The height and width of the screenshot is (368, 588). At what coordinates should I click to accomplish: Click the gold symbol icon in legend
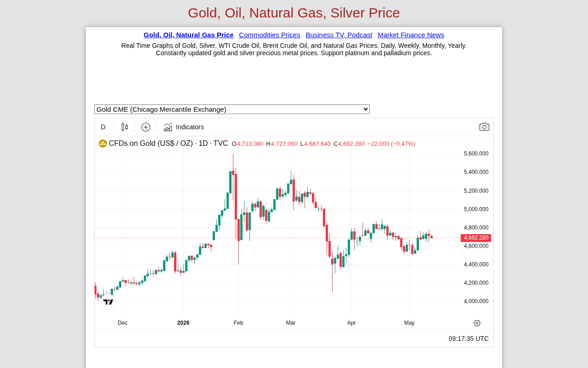point(103,144)
